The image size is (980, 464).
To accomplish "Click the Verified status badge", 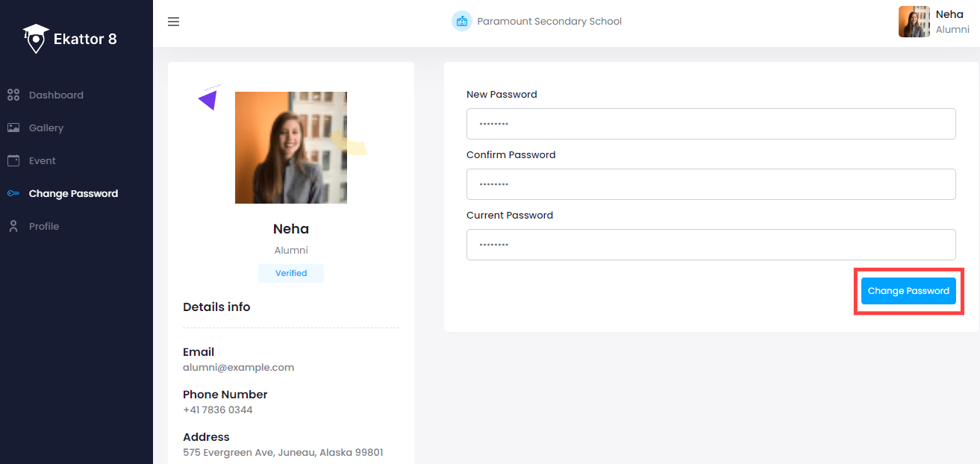I will [291, 273].
